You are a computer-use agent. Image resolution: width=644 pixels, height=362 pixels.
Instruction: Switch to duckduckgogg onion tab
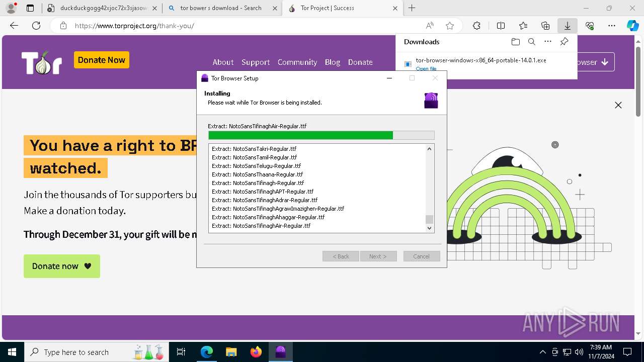pos(103,8)
